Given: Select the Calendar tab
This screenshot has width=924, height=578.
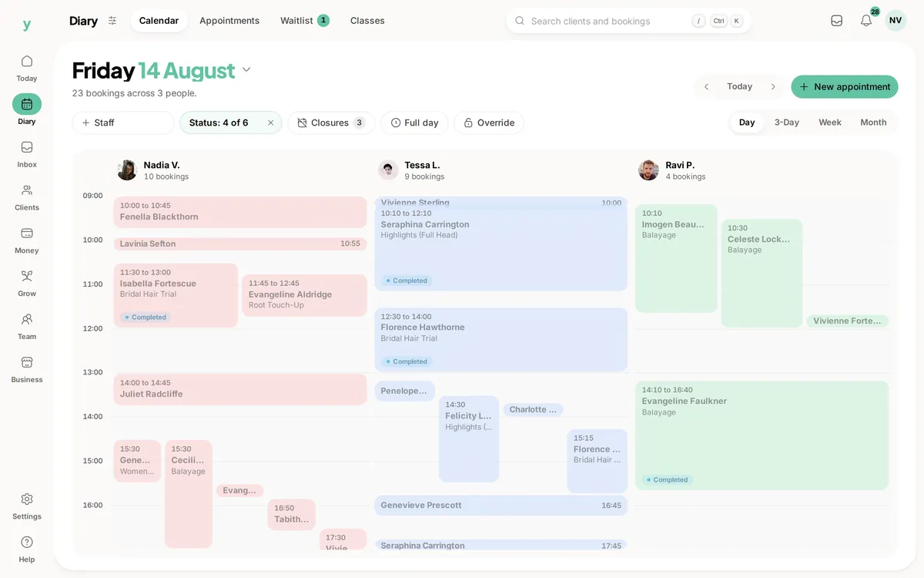Looking at the screenshot, I should (x=159, y=21).
